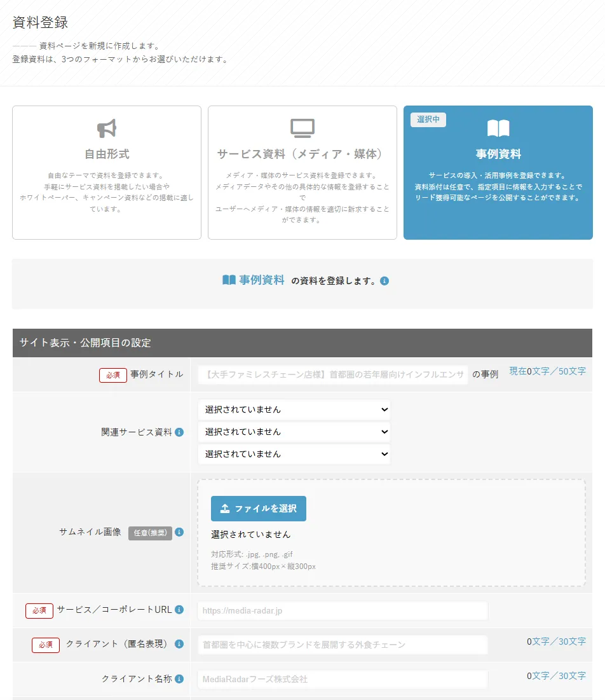Click the selected 事例資料 card
The image size is (605, 700).
[498, 172]
